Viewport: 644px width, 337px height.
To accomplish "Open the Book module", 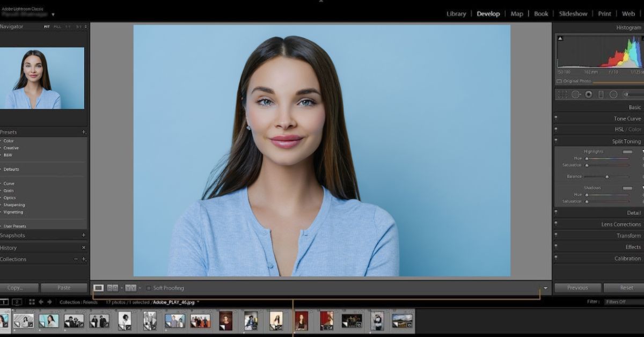I will click(541, 14).
